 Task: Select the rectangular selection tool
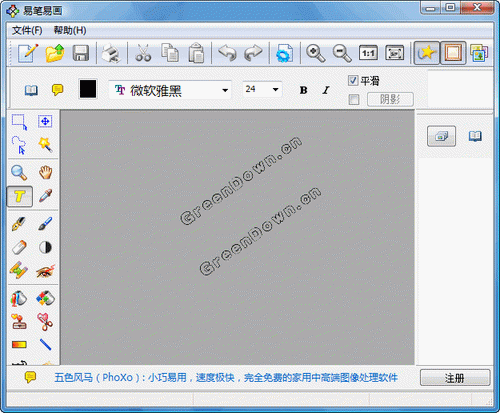point(19,122)
